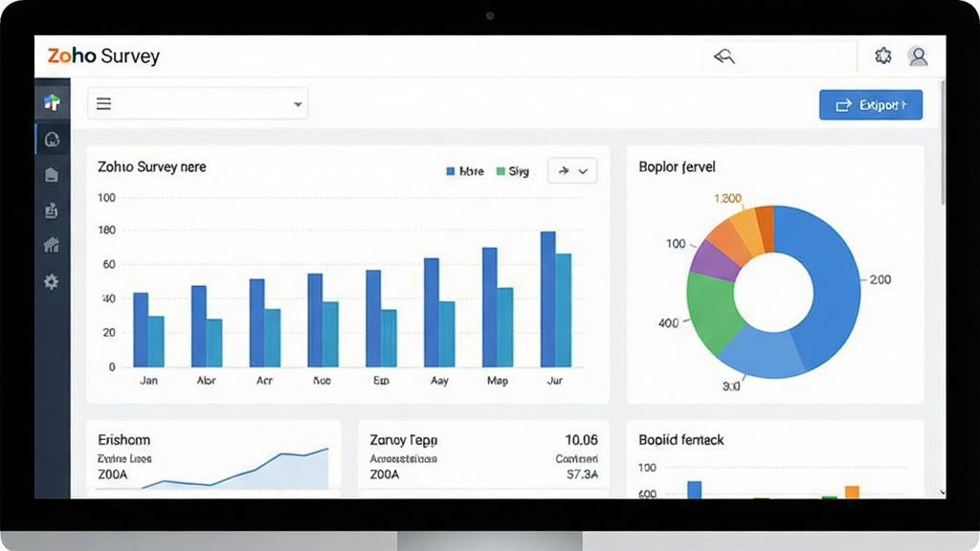Open the survey selector dropdown arrow

[299, 104]
